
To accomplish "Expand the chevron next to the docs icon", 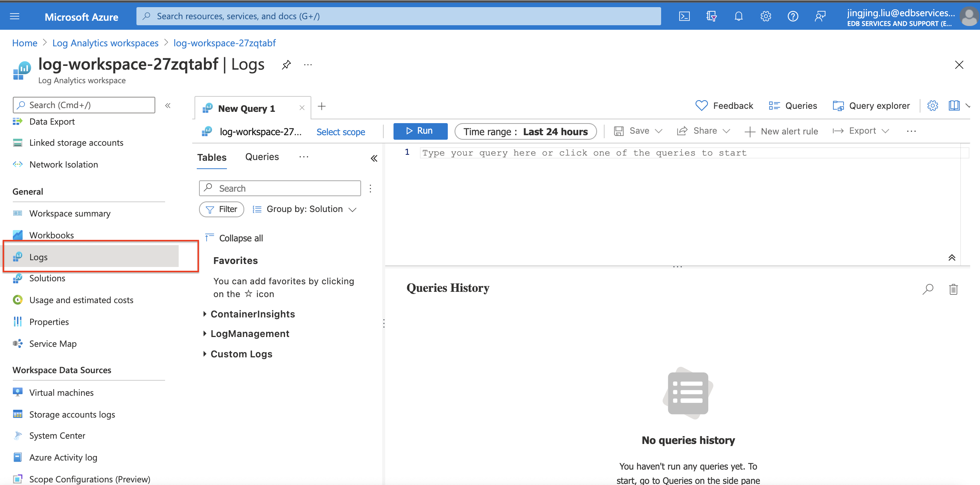I will point(968,106).
